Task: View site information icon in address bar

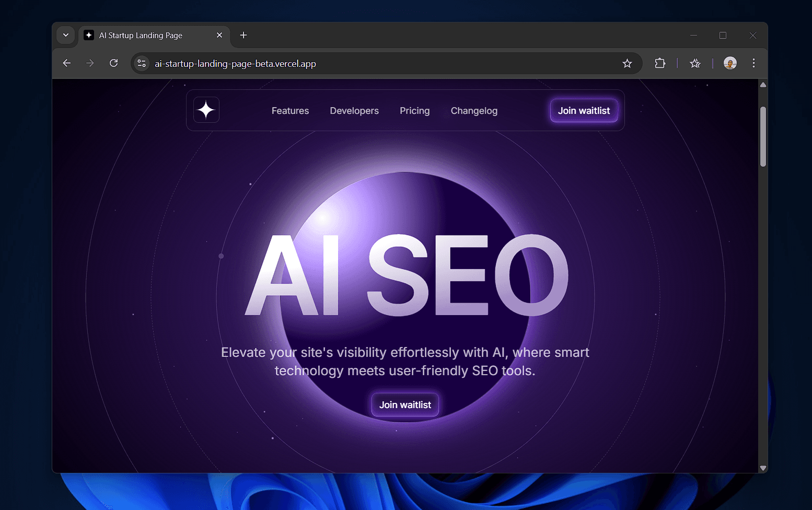Action: [142, 63]
